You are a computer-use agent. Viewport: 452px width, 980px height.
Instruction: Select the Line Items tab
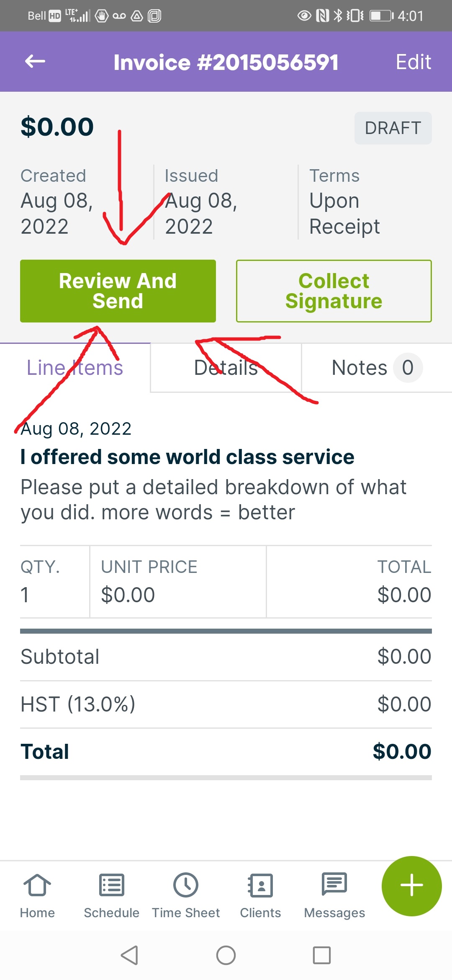point(75,368)
